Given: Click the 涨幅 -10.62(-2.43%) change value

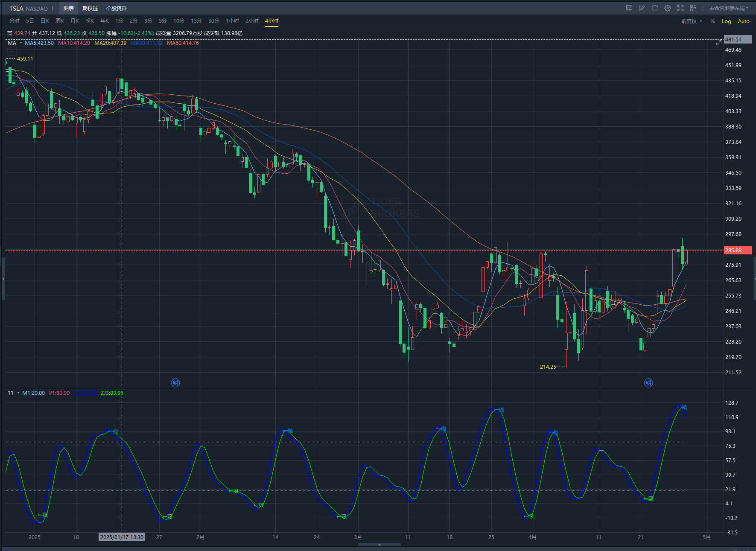Looking at the screenshot, I should (130, 33).
